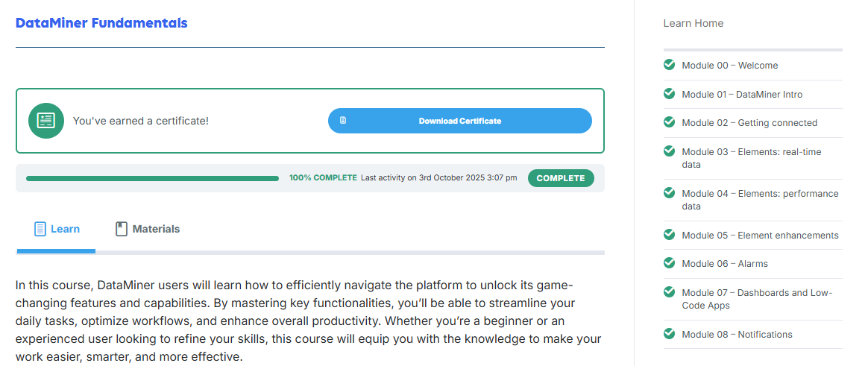Open Module 07 – Dashboards and Low-Code Apps
This screenshot has height=366, width=868.
coord(756,299)
